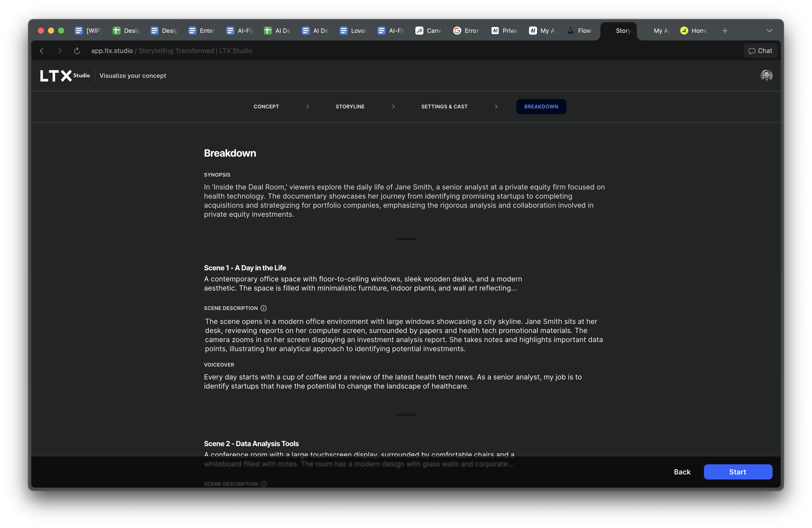Expand the tab list chevron
The image size is (812, 528).
click(x=769, y=31)
